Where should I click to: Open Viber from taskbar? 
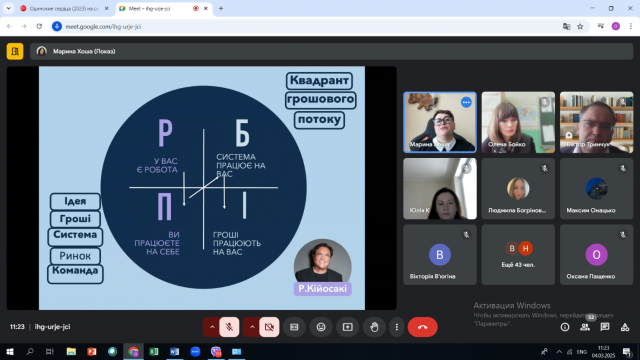pyautogui.click(x=216, y=351)
